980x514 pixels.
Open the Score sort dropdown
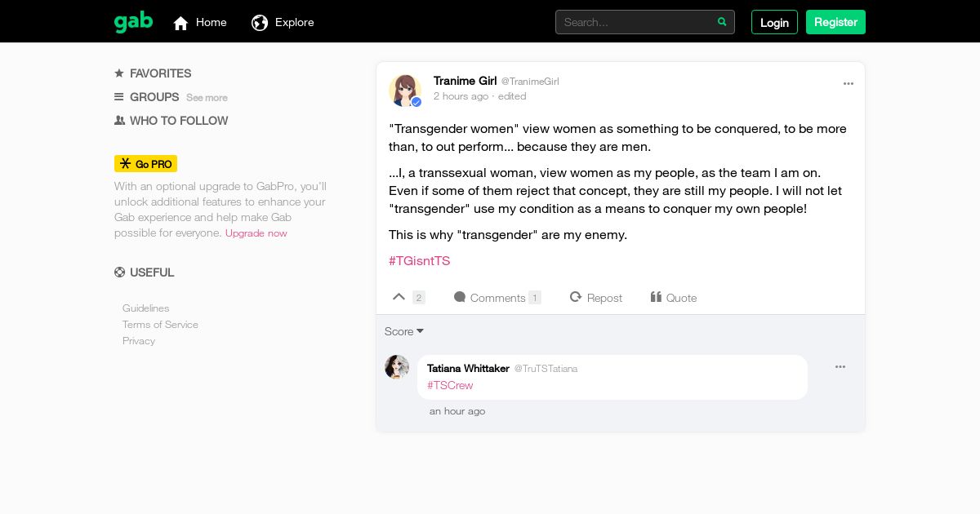pyautogui.click(x=404, y=331)
